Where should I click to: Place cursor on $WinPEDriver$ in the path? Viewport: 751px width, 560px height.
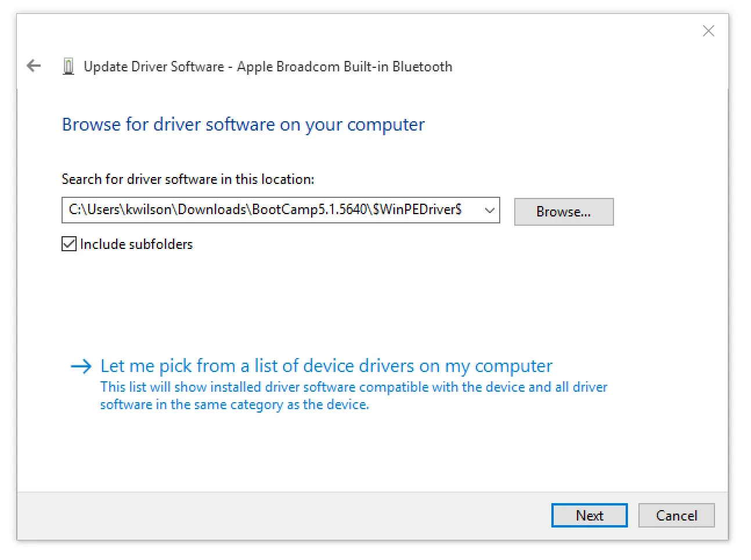(x=417, y=209)
